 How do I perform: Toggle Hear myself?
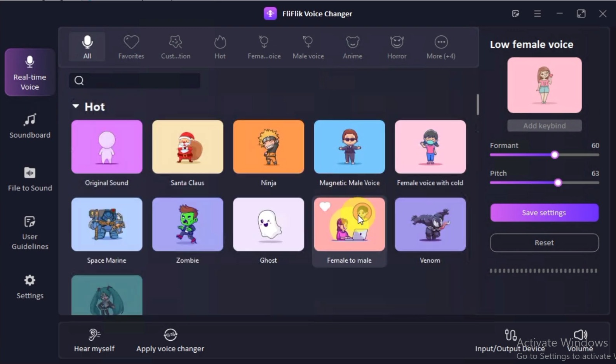[94, 340]
